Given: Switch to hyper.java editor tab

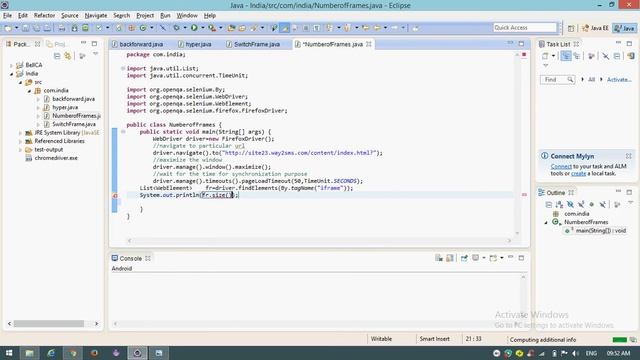Looking at the screenshot, I should coord(195,44).
